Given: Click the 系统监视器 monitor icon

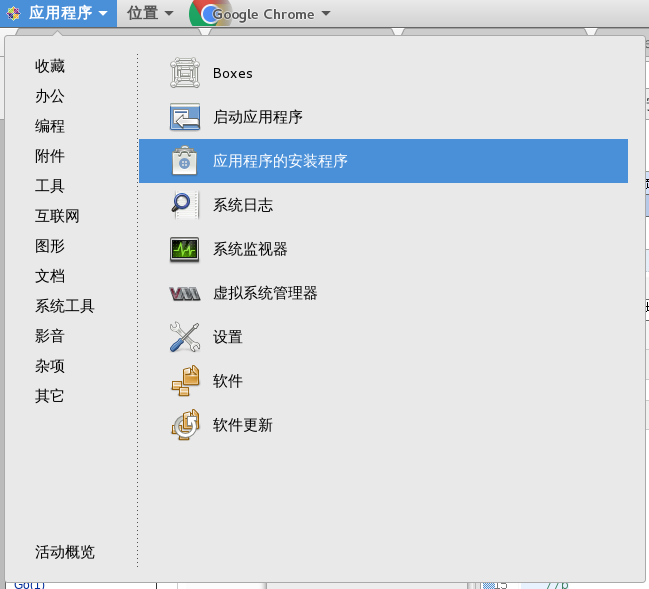Looking at the screenshot, I should (185, 249).
